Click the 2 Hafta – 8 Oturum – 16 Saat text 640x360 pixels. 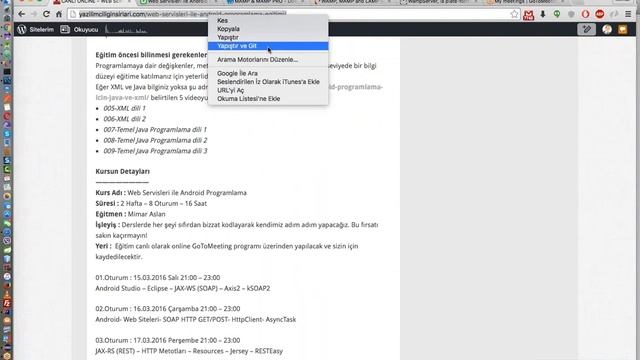[164, 203]
